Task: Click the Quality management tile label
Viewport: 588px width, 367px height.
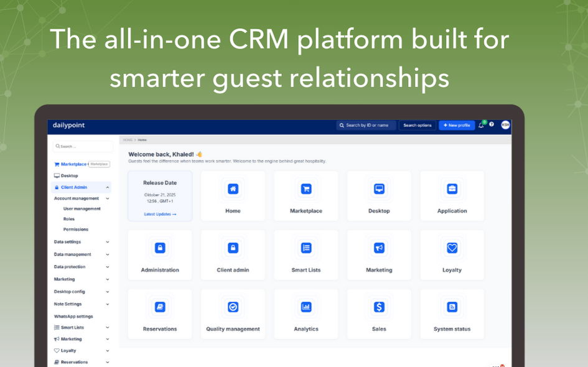Action: (233, 329)
